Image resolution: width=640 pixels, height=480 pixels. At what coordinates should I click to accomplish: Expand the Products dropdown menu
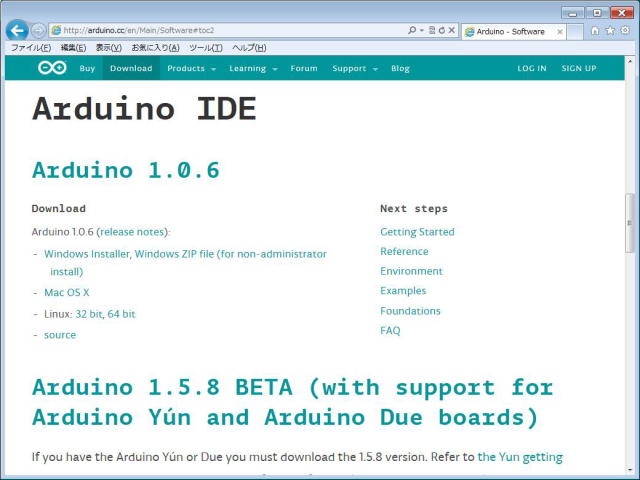click(x=191, y=68)
